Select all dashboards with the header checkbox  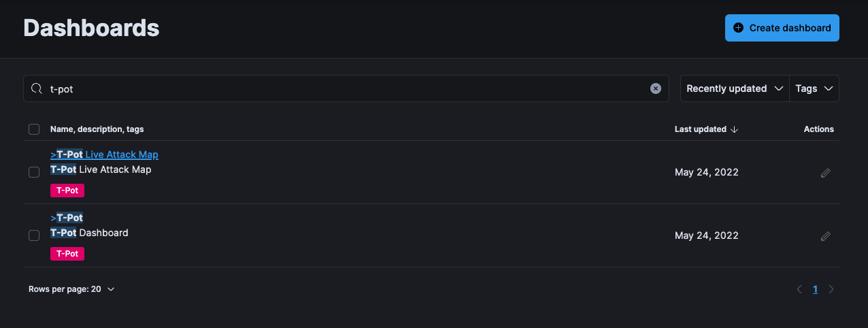click(x=34, y=129)
